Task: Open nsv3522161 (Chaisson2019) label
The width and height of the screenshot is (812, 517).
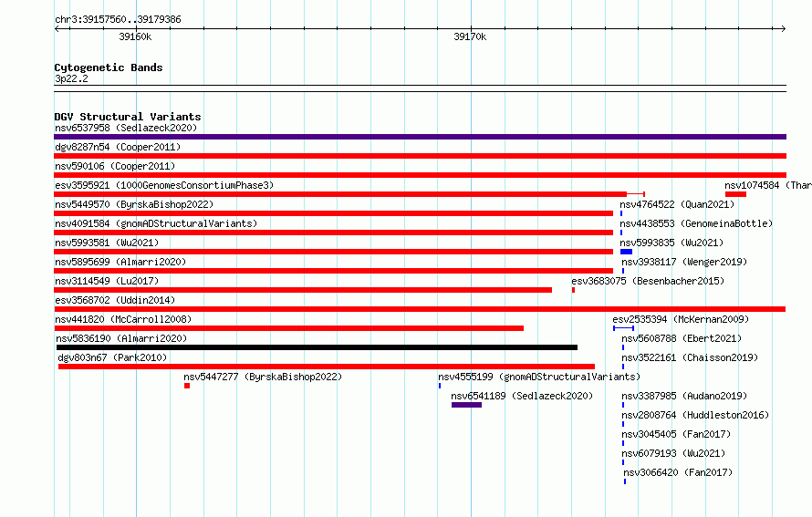Action: point(690,357)
